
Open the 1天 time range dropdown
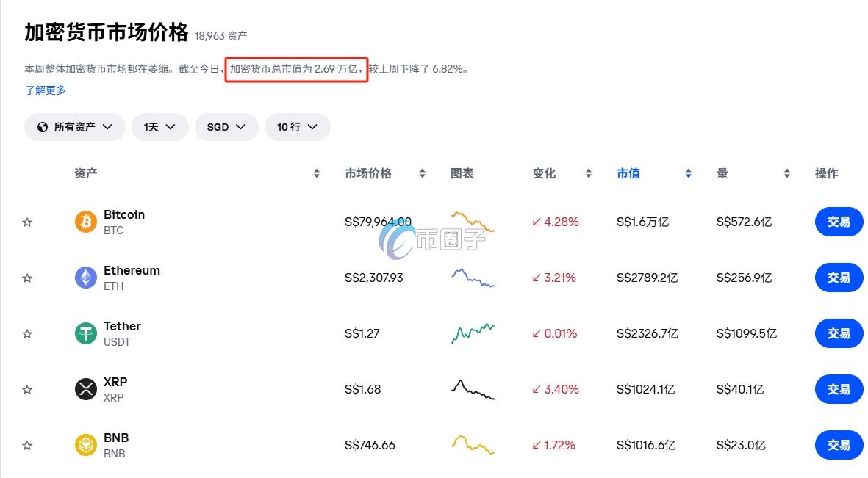coord(160,127)
